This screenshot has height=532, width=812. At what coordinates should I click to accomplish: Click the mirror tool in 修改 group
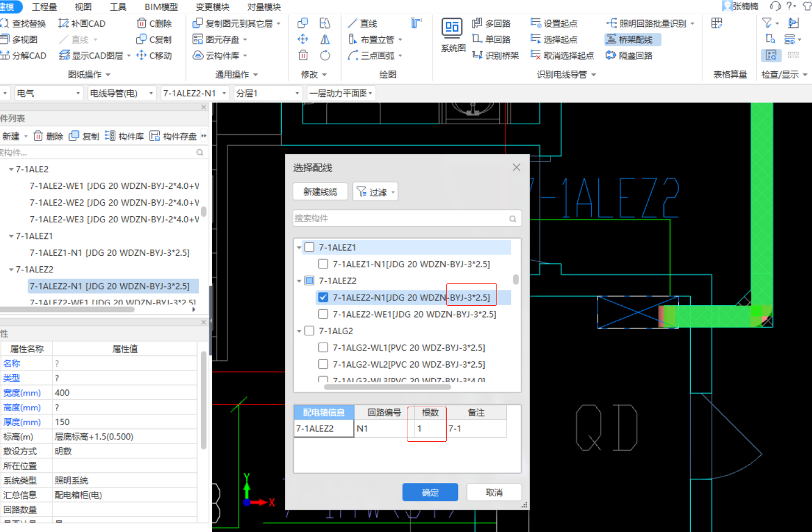(x=325, y=40)
